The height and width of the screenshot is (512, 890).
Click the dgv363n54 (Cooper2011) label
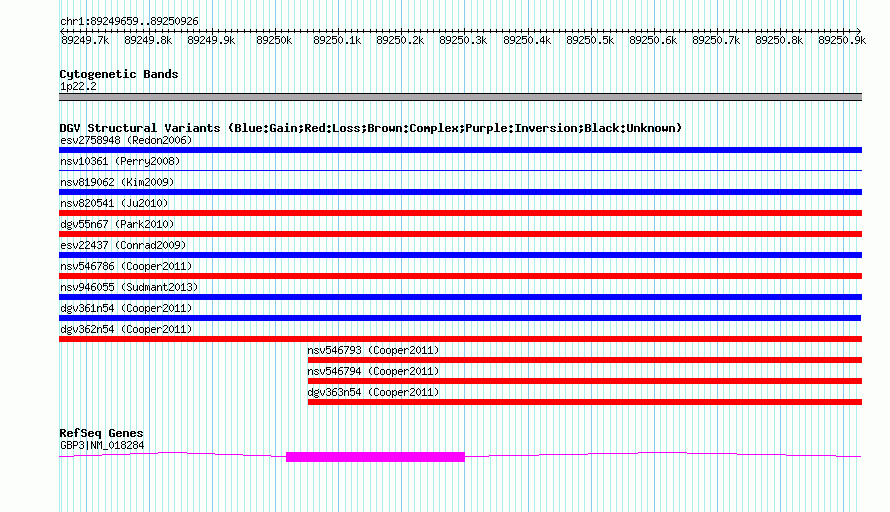373,392
